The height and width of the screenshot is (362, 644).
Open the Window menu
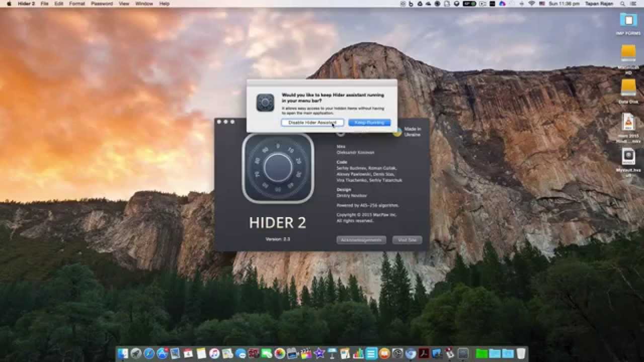(x=144, y=4)
